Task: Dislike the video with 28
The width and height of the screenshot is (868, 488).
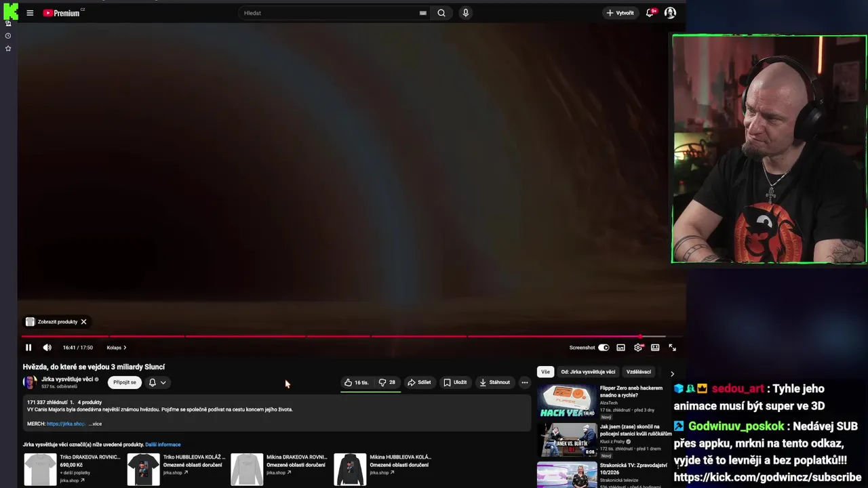Action: click(x=387, y=382)
